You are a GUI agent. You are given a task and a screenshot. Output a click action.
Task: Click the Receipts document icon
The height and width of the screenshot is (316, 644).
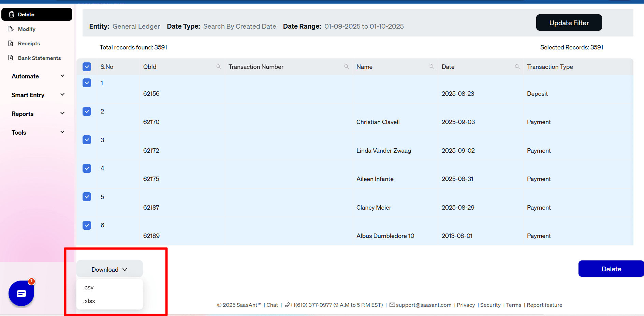(11, 43)
